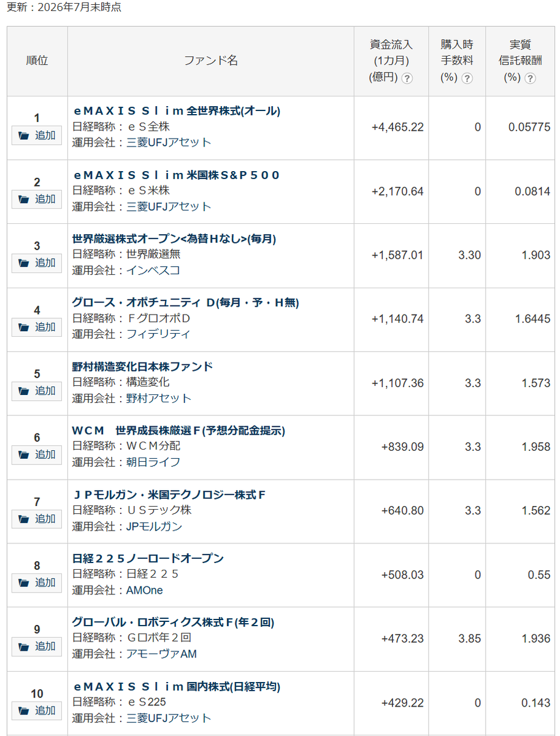
Task: Open eMAXIS Slim 国内株式(日経平均) link
Action: tap(177, 686)
